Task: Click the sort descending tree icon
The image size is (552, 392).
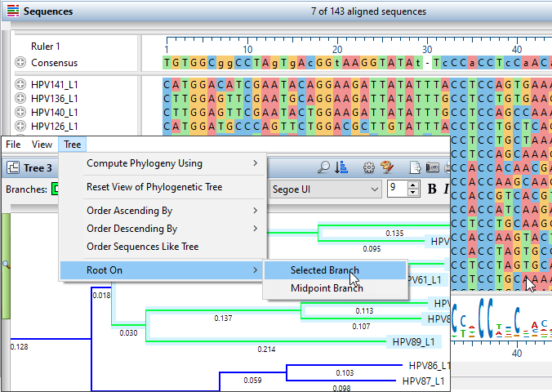Action: (341, 167)
